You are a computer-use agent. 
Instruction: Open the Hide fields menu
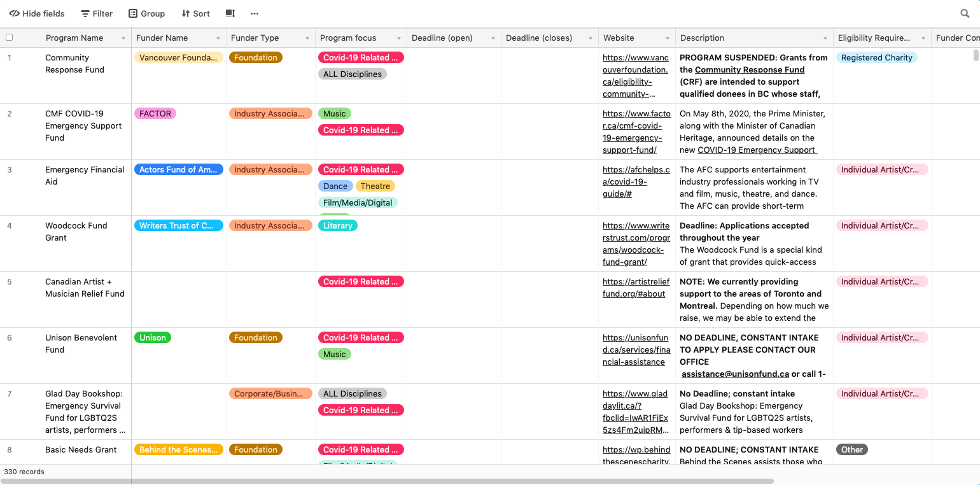(37, 13)
